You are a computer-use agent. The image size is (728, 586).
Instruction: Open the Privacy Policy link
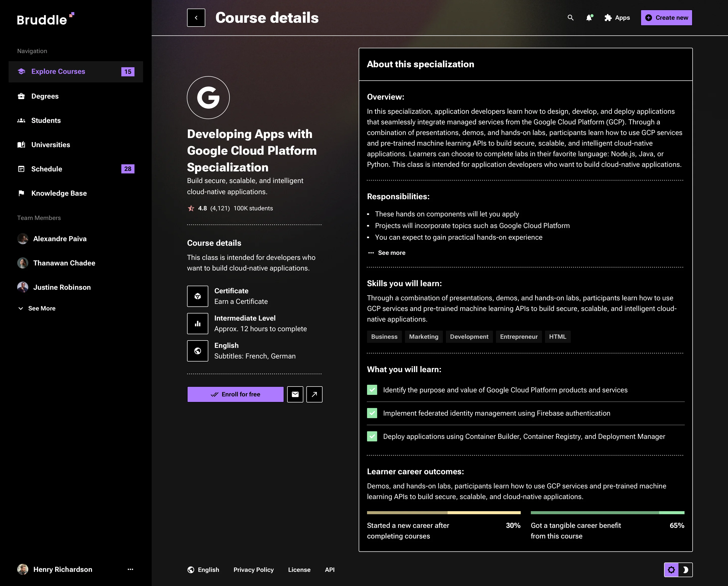point(254,570)
